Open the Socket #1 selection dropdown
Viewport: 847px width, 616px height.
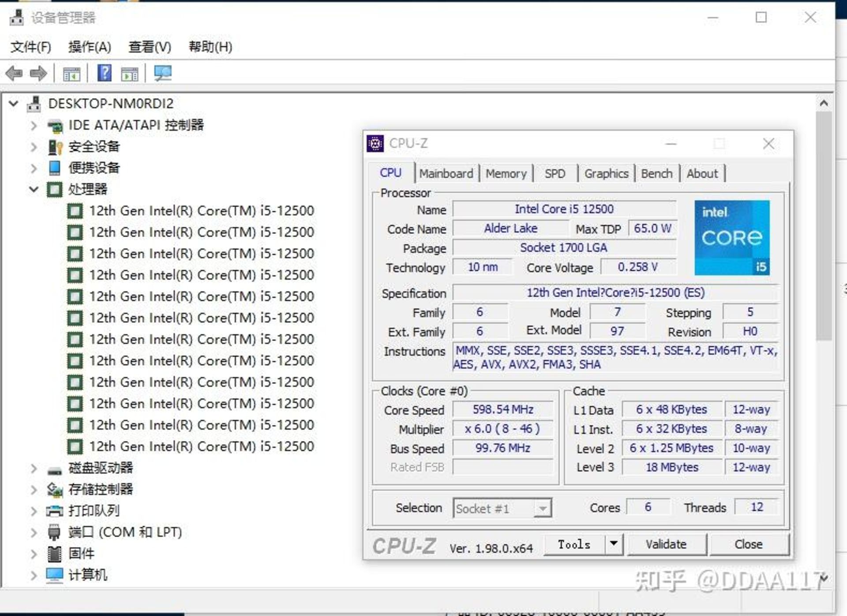point(543,508)
